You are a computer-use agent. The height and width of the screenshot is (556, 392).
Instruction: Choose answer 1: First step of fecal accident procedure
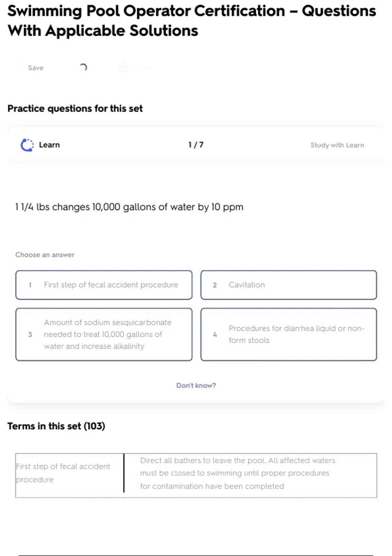tap(104, 285)
